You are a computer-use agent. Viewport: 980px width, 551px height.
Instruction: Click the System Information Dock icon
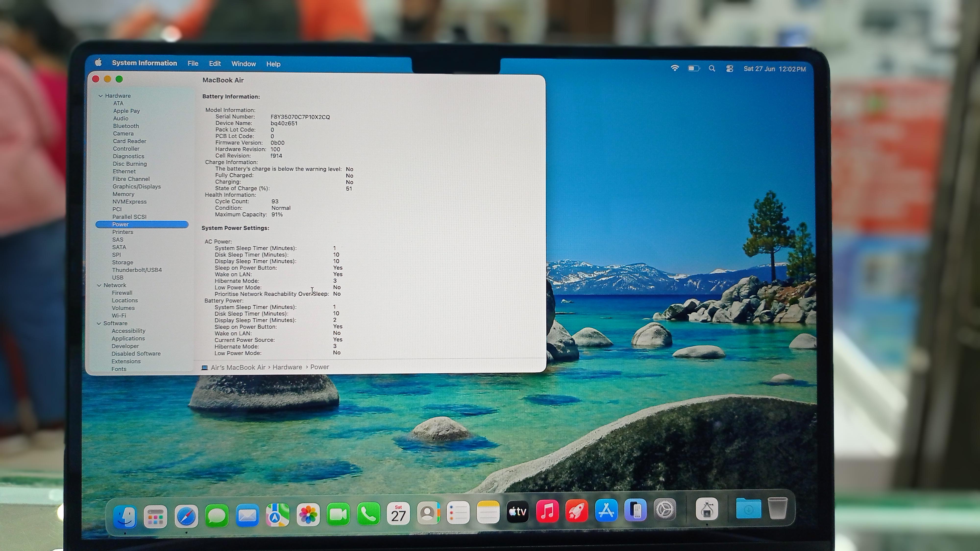(x=707, y=509)
